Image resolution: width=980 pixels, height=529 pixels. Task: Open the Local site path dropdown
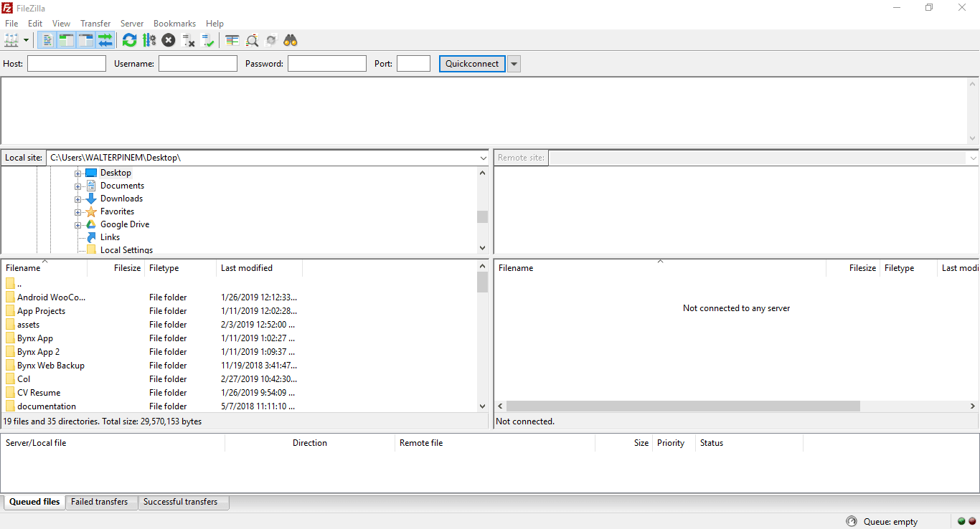tap(483, 158)
